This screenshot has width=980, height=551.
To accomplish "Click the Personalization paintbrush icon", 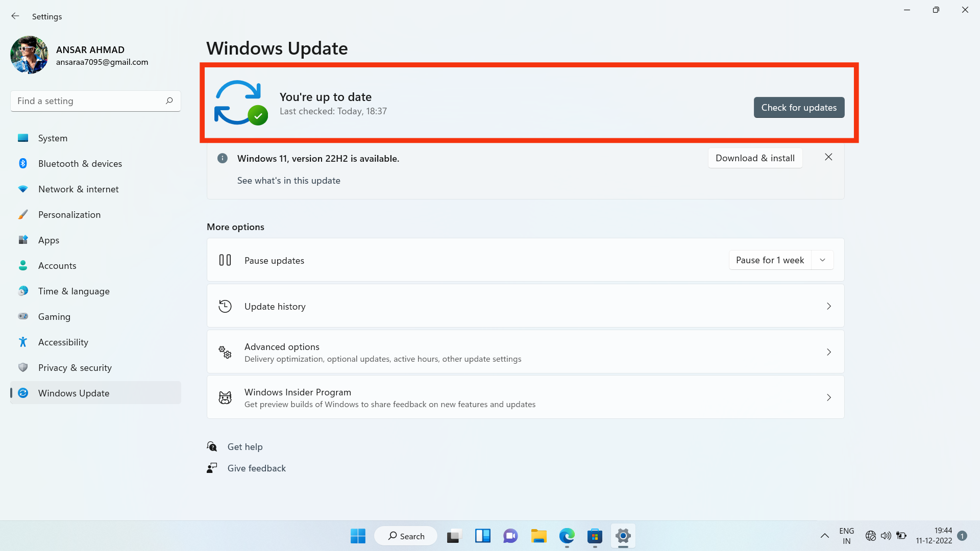I will coord(23,215).
